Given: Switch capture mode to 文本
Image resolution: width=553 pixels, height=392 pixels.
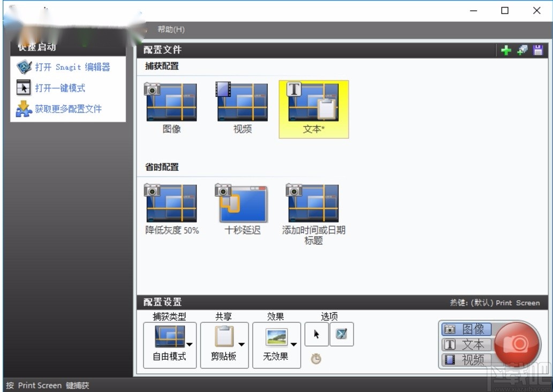Looking at the screenshot, I should click(x=466, y=344).
